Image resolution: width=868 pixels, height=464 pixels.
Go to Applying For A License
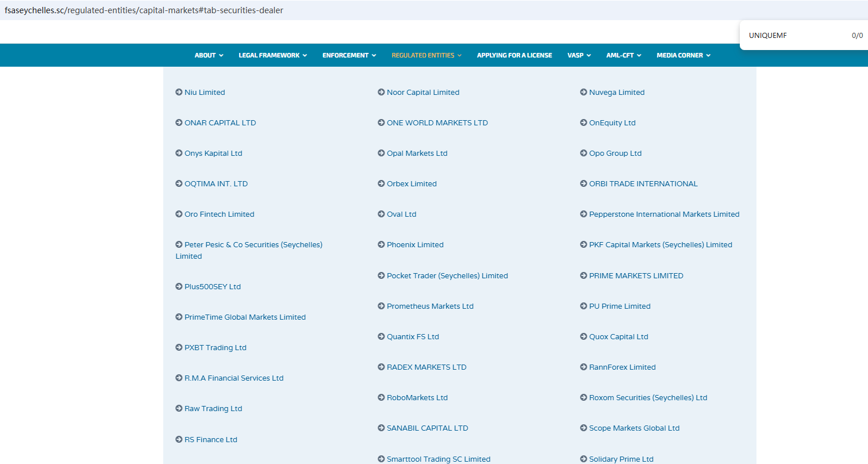click(514, 55)
